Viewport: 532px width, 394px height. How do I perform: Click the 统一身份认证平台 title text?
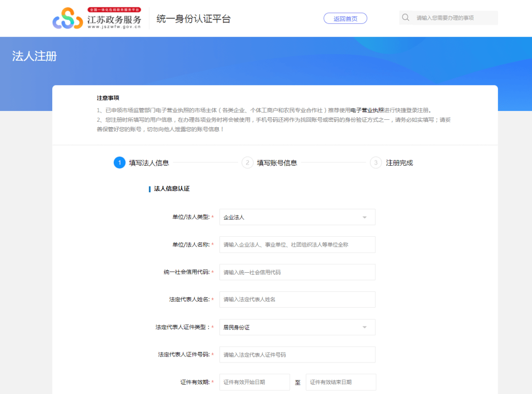pos(194,19)
